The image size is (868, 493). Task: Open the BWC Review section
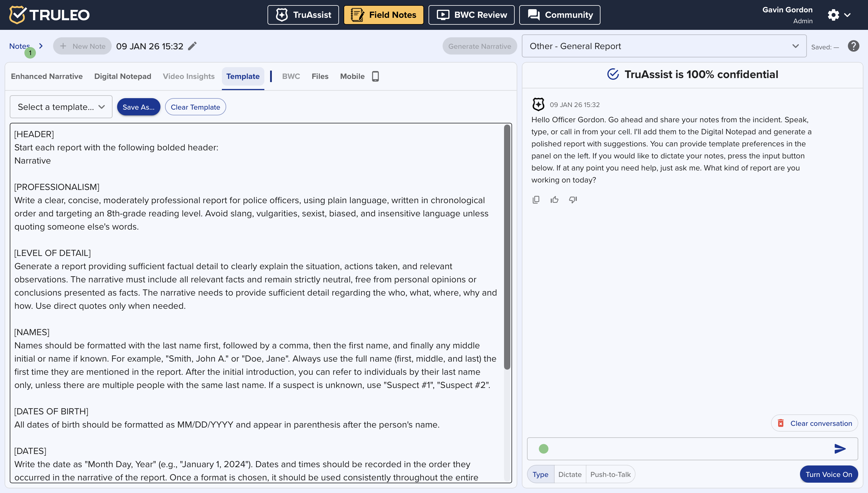[471, 15]
